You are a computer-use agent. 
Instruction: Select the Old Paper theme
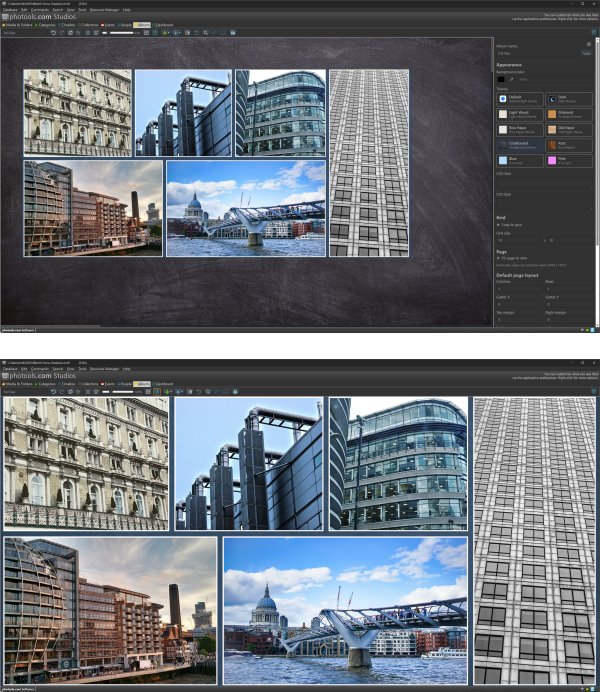[569, 130]
